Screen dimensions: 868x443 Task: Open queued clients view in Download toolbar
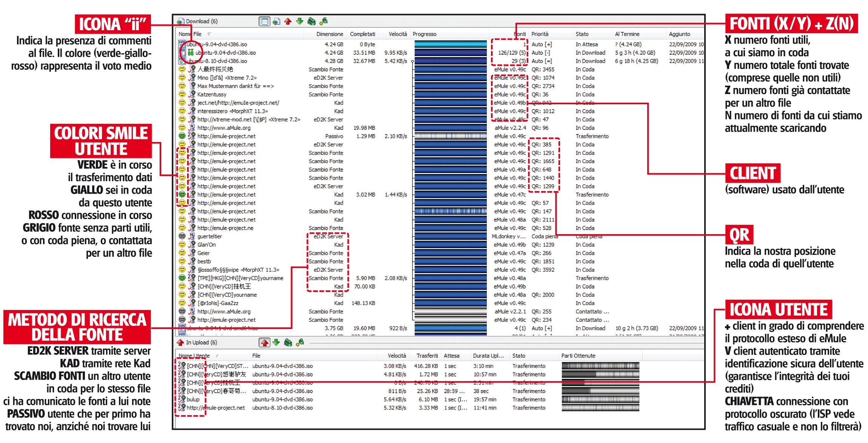(311, 22)
